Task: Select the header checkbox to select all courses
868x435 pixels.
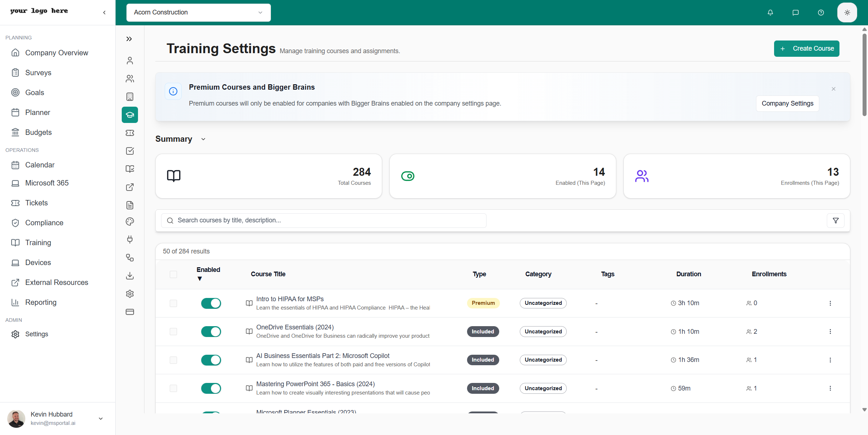Action: 173,274
